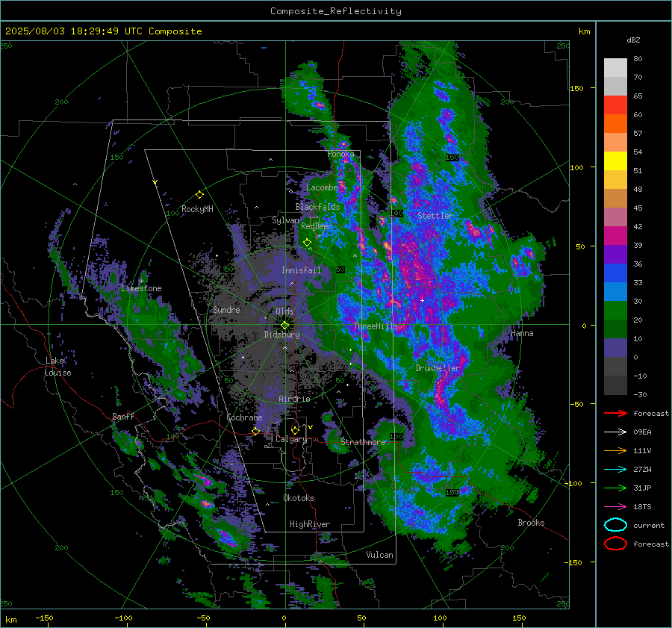Select the light blue 30-33 dBZ swatch

tap(615, 291)
